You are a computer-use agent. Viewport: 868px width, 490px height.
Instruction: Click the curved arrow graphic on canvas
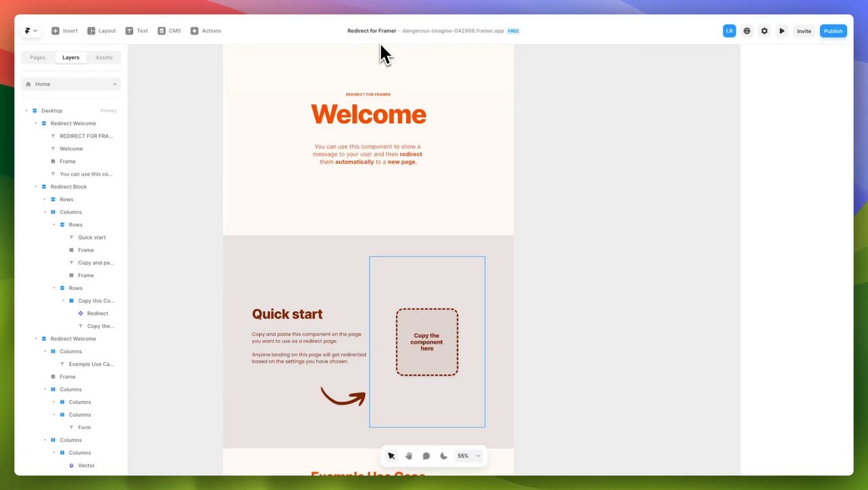pos(343,396)
